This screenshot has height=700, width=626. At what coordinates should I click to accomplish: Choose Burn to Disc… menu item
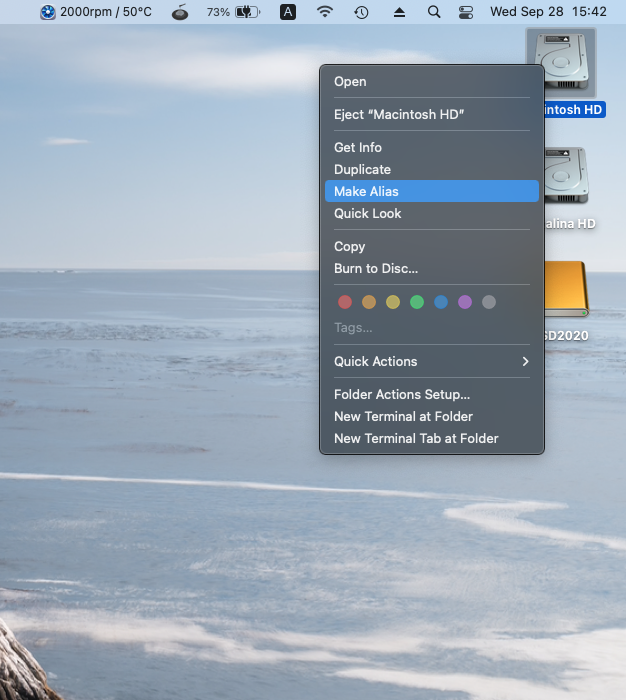432,268
